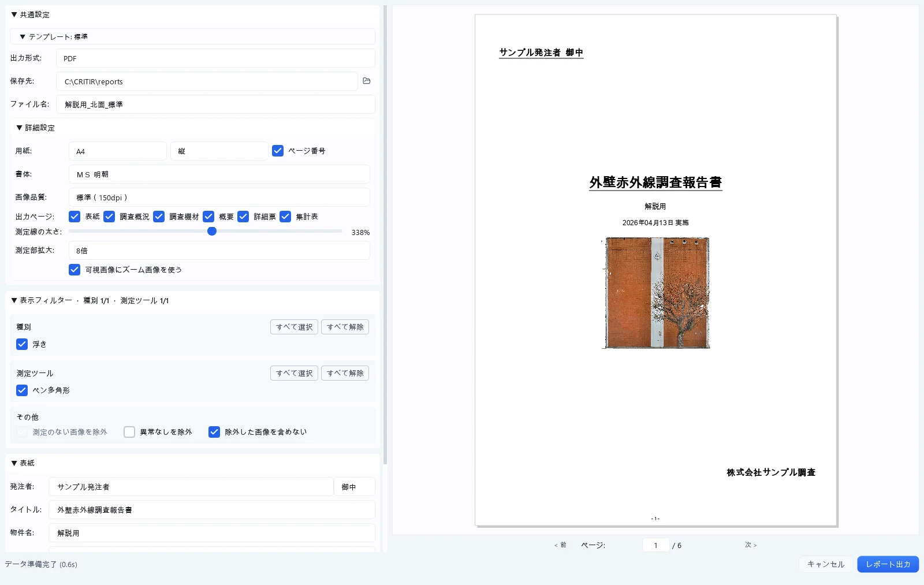Open the 画像品質 標準 (150dpi) dropdown
Screen dimensions: 924x585
point(219,198)
